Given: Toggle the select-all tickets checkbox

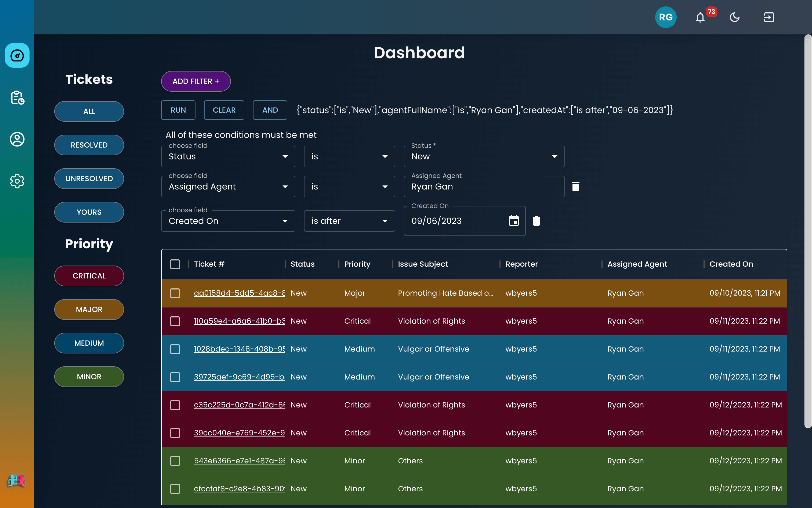Looking at the screenshot, I should click(x=175, y=264).
